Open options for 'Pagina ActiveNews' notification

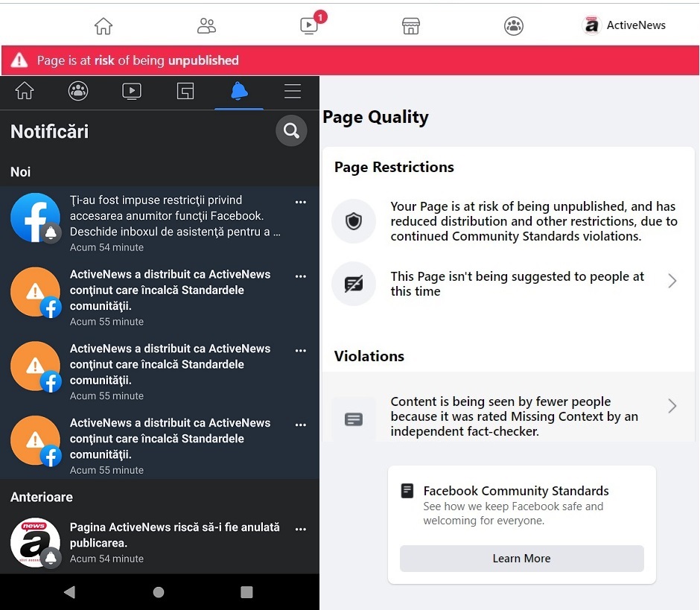301,529
